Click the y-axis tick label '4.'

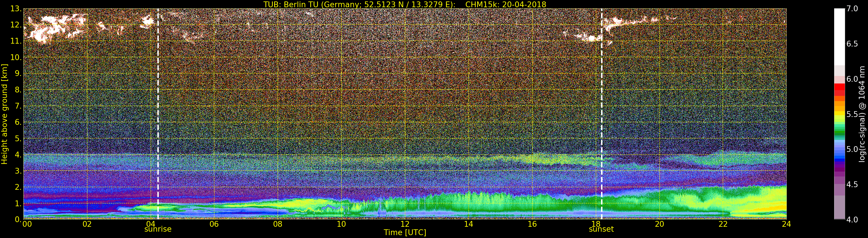(18, 155)
